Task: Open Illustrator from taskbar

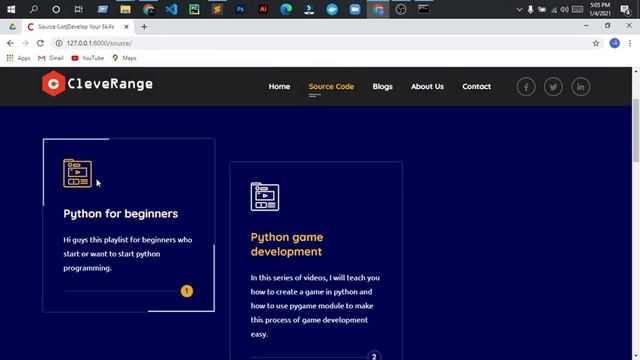Action: [x=263, y=9]
